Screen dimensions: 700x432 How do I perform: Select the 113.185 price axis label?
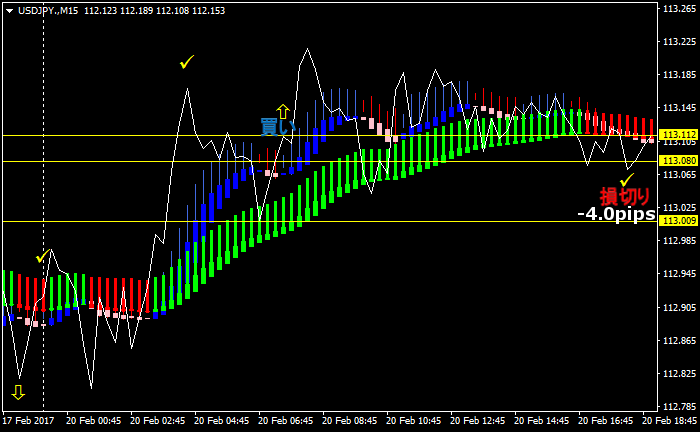click(x=679, y=75)
